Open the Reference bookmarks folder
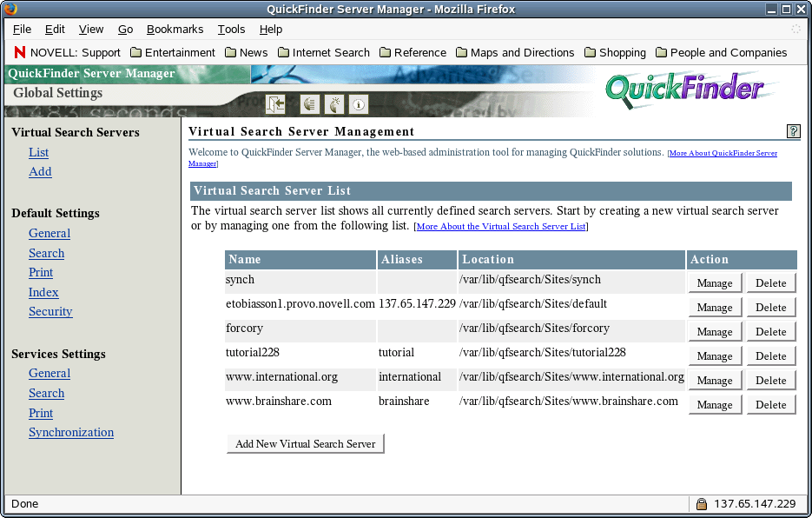Screen dimensions: 812x518 [413, 52]
